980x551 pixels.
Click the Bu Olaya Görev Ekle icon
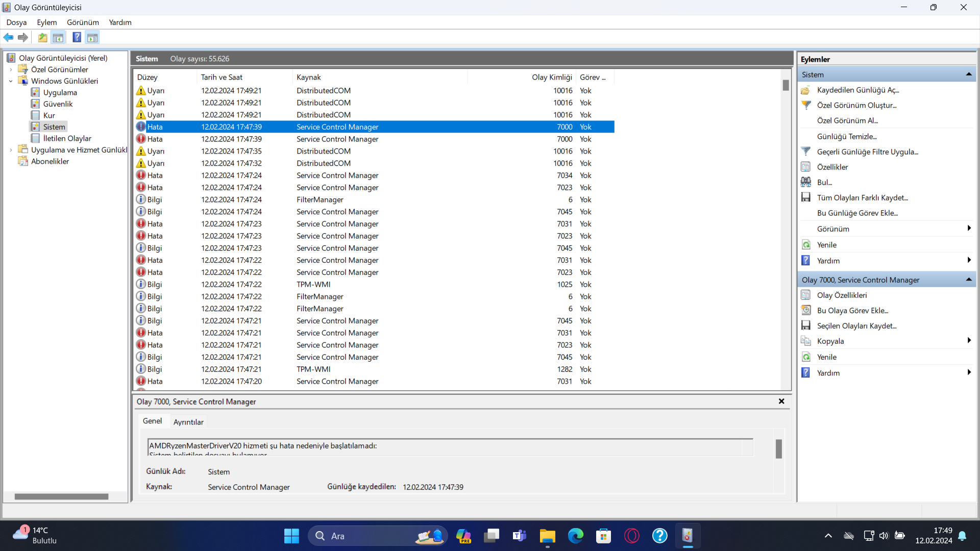point(806,310)
